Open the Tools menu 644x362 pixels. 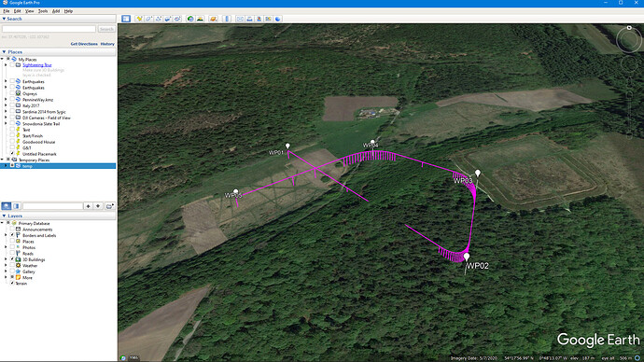43,11
